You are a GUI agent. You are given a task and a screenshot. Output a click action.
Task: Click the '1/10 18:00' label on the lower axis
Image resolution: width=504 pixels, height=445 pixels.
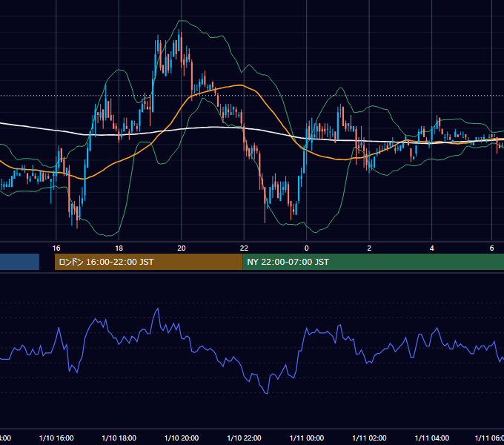[x=119, y=438]
